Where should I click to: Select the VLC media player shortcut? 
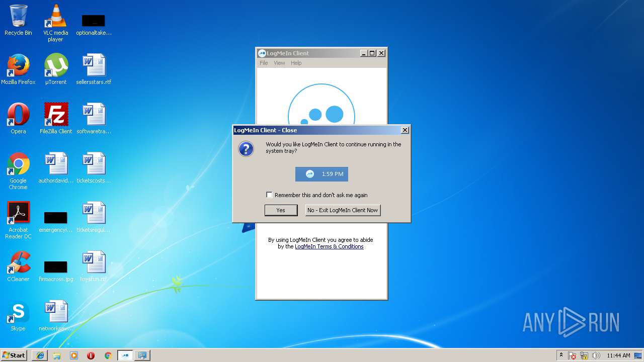point(55,23)
